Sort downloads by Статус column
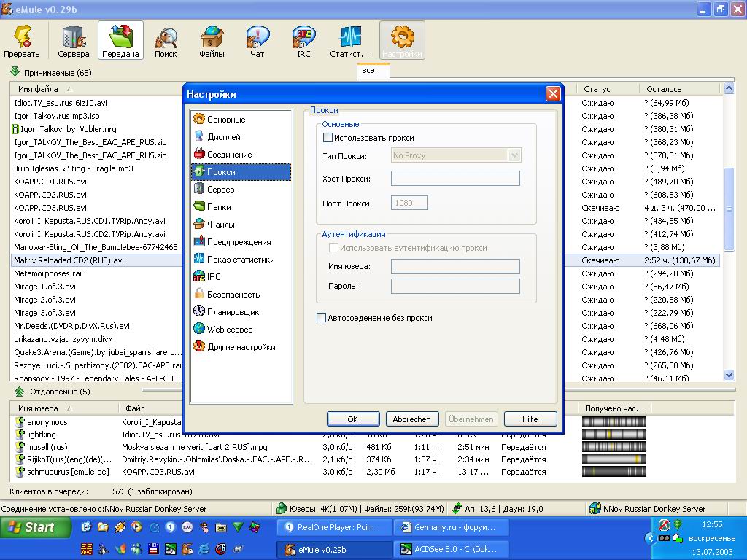The image size is (747, 560). point(608,89)
